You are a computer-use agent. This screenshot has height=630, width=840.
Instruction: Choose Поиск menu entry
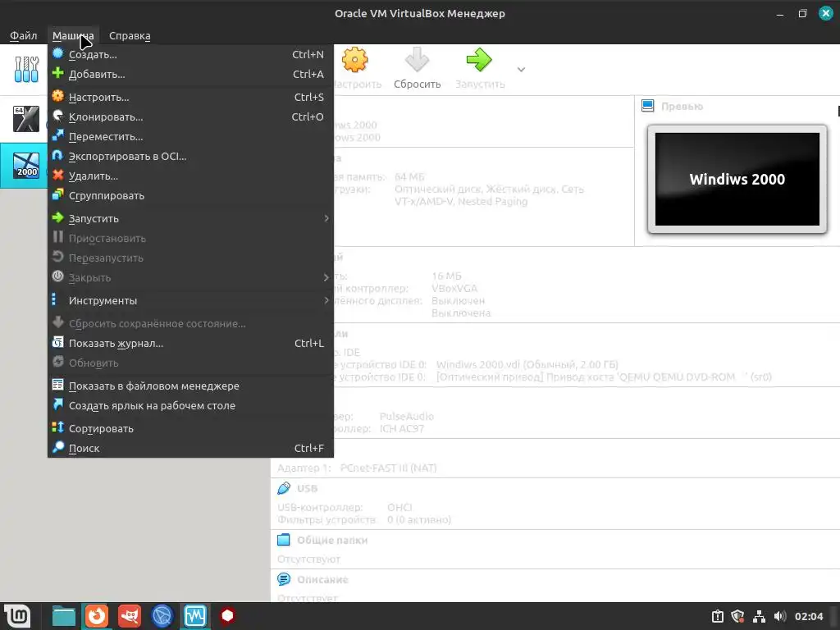tap(190, 449)
